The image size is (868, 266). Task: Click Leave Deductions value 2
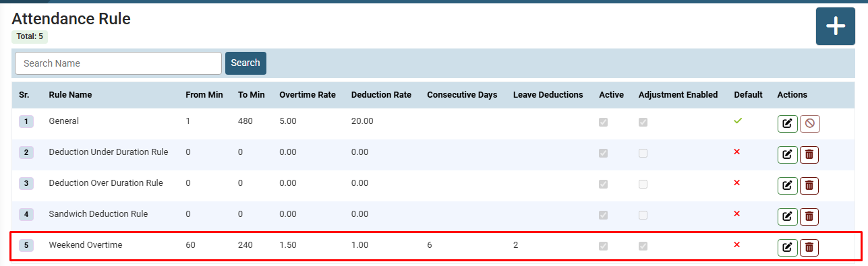[516, 245]
